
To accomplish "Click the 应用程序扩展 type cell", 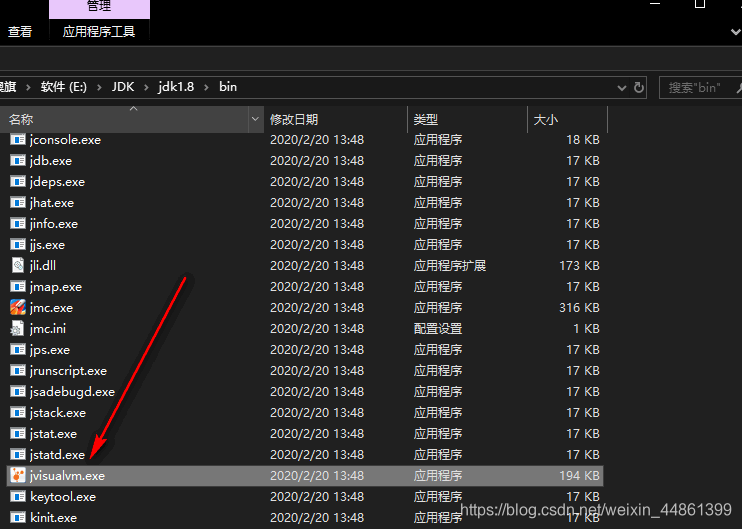I will pos(450,266).
